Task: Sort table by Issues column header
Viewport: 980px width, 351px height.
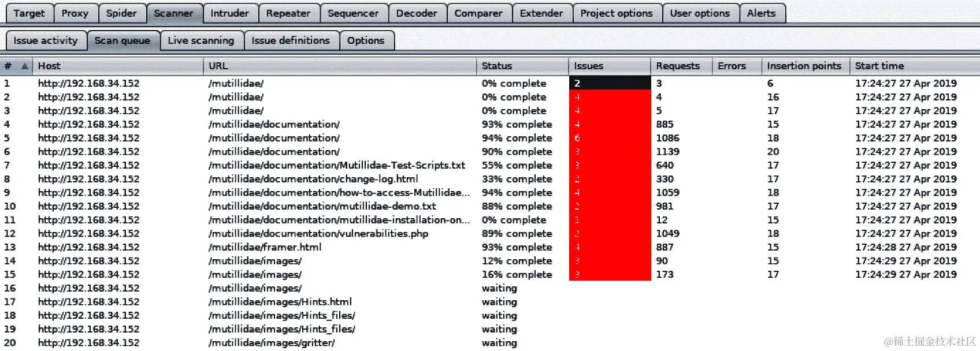Action: click(x=610, y=66)
